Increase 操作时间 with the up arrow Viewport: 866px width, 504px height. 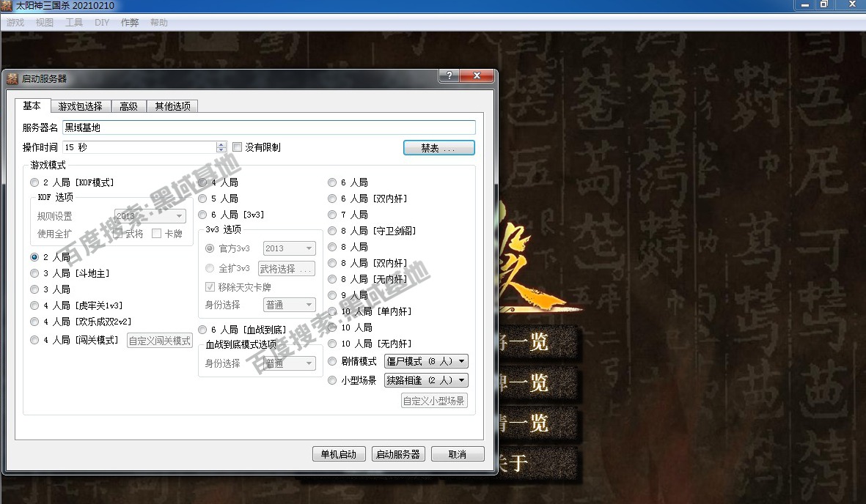pos(221,144)
